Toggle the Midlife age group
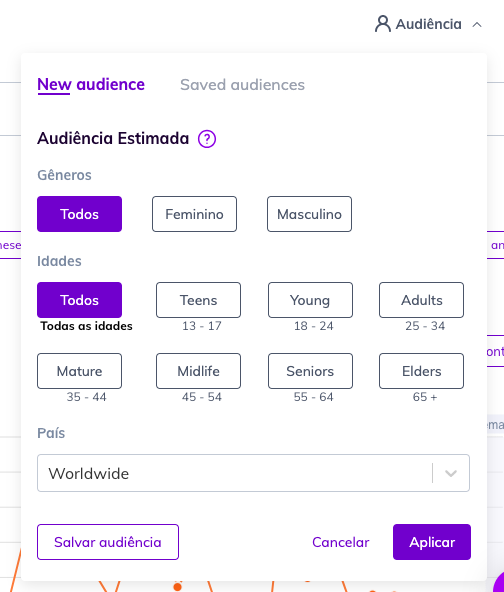 (199, 371)
